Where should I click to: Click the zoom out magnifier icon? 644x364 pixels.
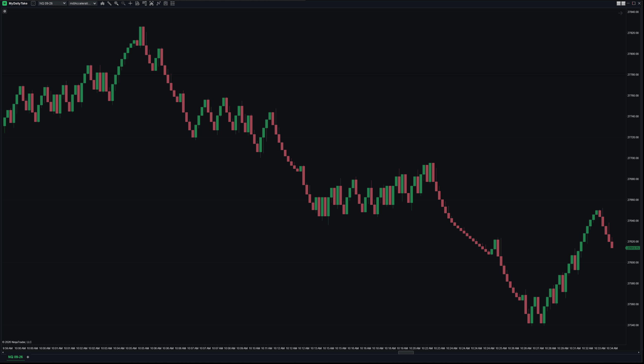coord(123,3)
